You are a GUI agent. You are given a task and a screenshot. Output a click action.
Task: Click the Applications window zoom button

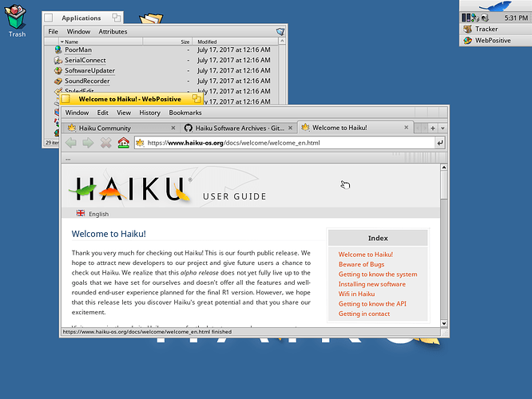pyautogui.click(x=117, y=18)
